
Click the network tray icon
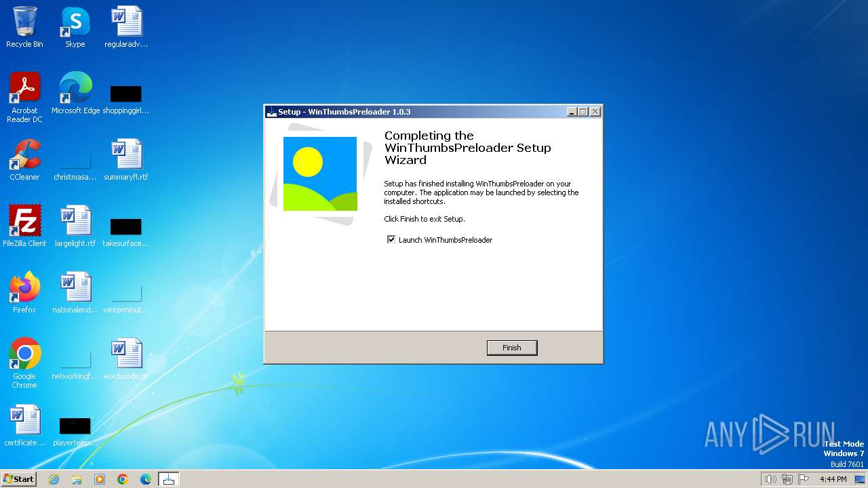coord(788,479)
